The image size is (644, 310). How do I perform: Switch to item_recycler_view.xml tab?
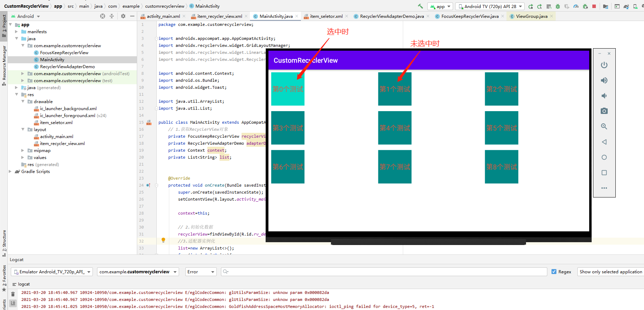(x=220, y=16)
